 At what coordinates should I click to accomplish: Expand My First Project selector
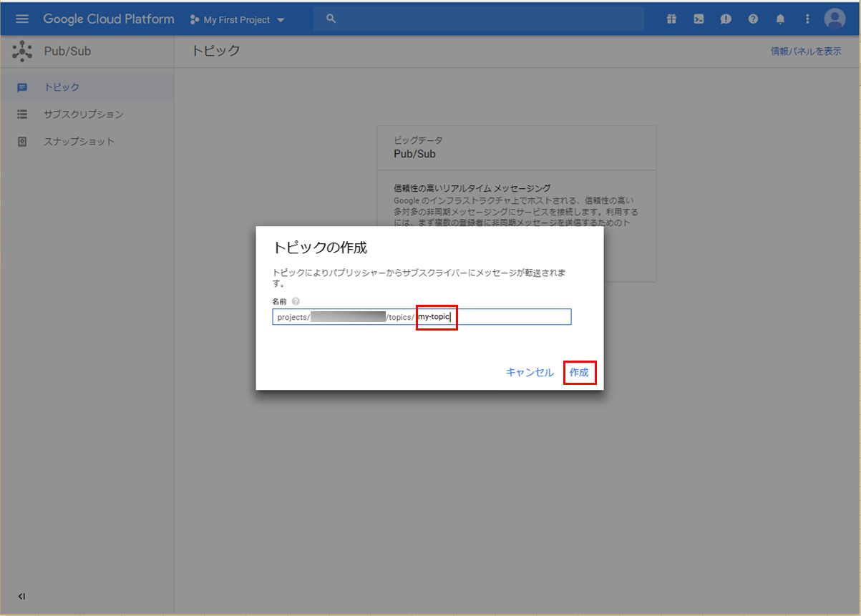(237, 20)
